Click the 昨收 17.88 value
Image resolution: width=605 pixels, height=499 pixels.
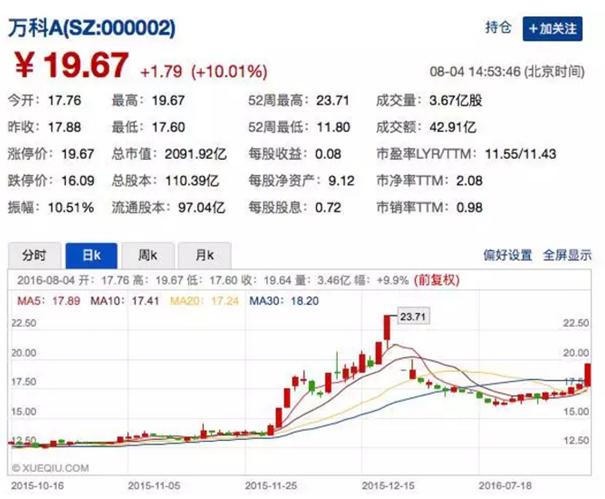point(64,127)
